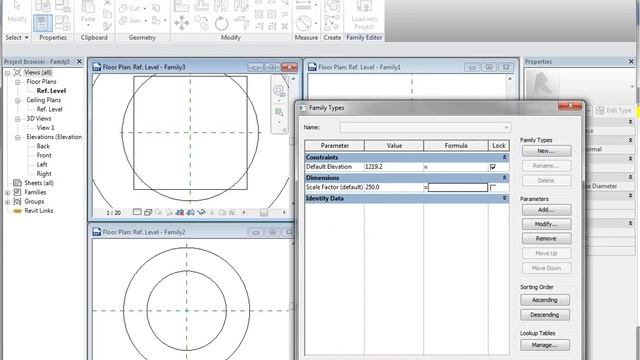Select the Mirror Pick Axis tool
The width and height of the screenshot is (640, 360).
221,6
